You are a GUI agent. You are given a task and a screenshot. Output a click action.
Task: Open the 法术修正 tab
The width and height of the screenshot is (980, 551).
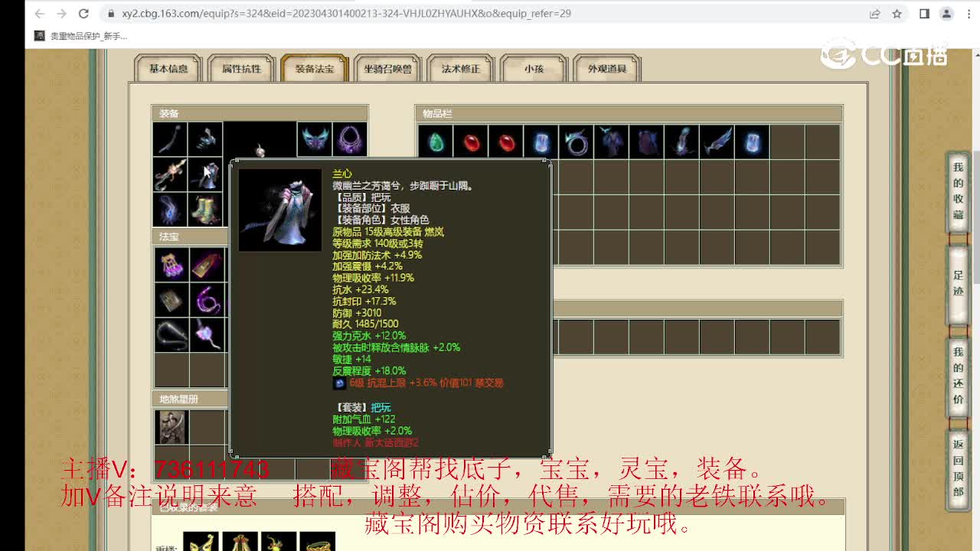click(461, 68)
